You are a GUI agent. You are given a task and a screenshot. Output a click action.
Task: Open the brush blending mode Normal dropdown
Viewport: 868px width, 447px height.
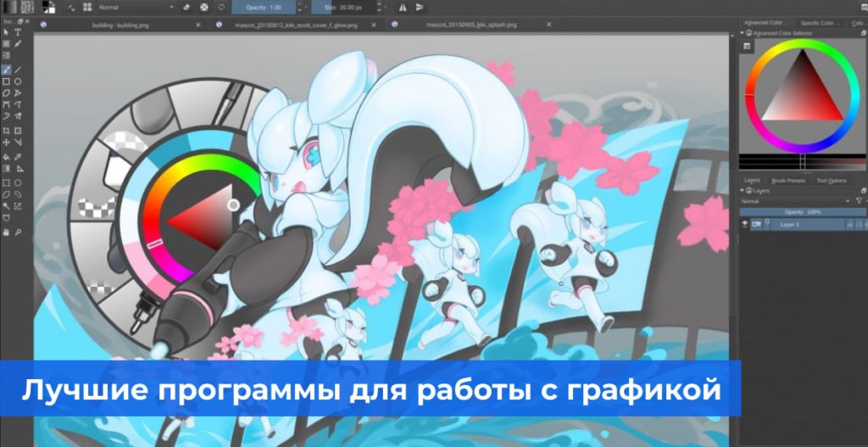(x=136, y=7)
